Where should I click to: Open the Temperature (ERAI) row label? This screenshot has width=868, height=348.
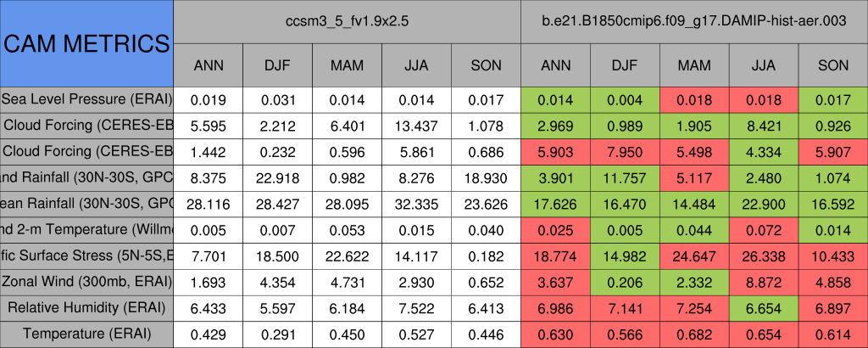click(86, 334)
